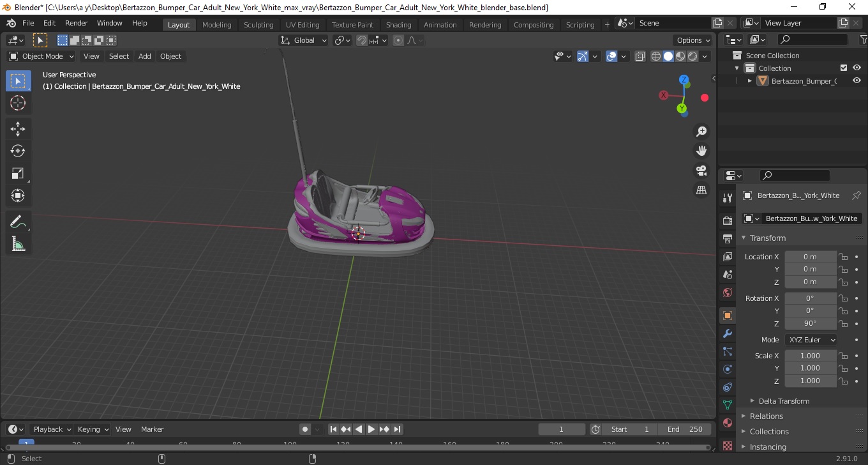Click the zoom view magnifier icon
The image size is (868, 465).
click(701, 131)
